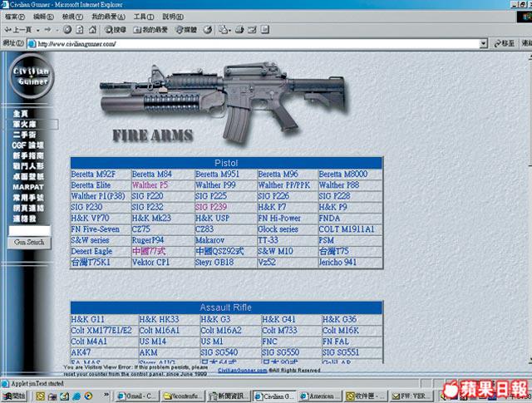Open the FN Five-Seven link
The image size is (532, 403).
[96, 229]
